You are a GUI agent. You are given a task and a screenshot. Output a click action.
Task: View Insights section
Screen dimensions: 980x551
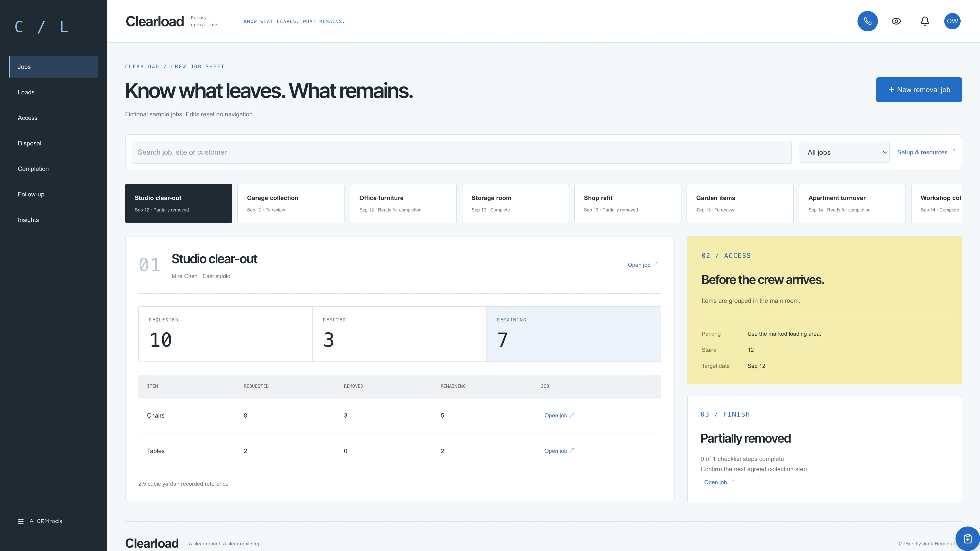[x=54, y=220]
